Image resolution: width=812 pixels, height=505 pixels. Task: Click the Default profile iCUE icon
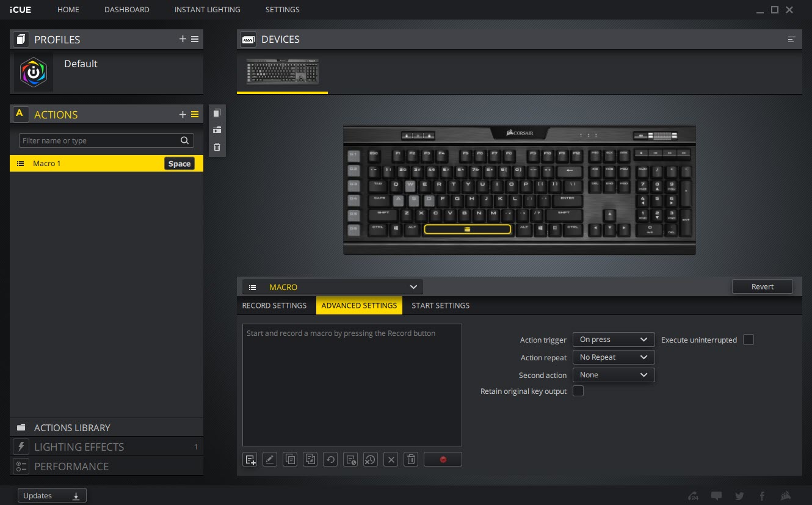tap(34, 72)
